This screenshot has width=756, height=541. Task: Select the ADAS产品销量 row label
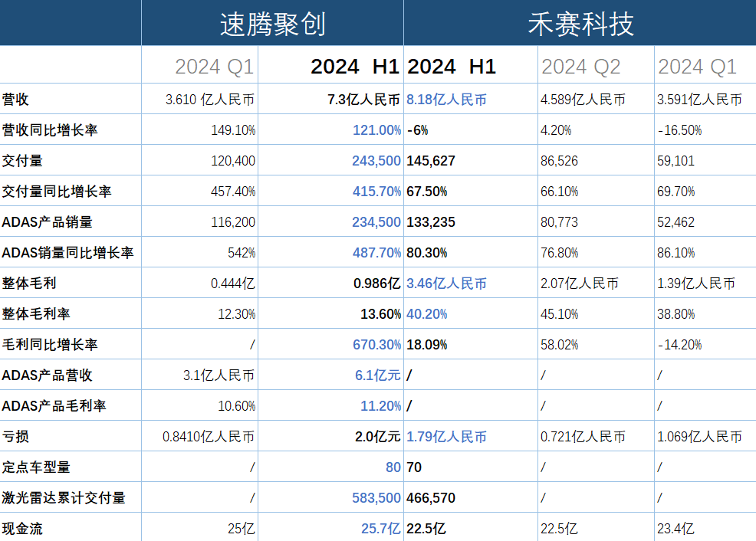click(71, 221)
